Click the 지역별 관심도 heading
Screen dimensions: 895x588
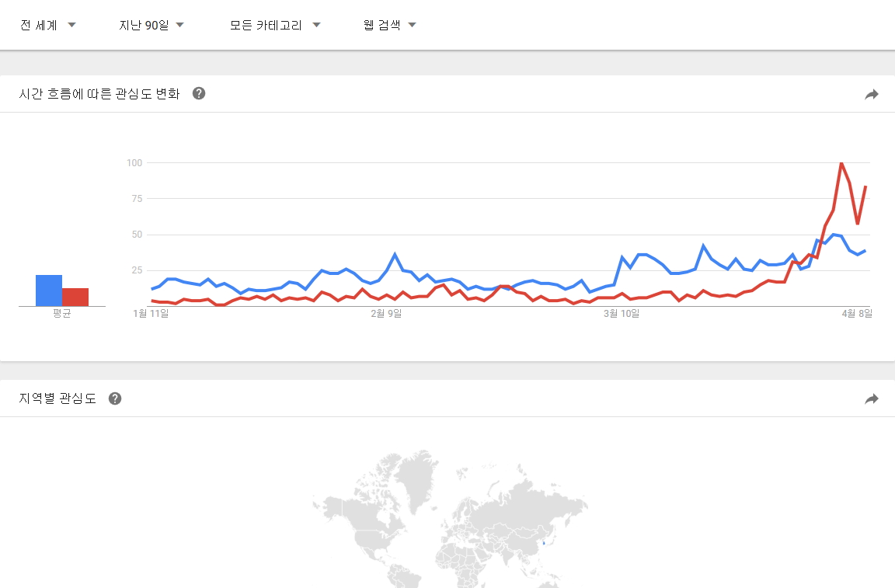[x=57, y=398]
